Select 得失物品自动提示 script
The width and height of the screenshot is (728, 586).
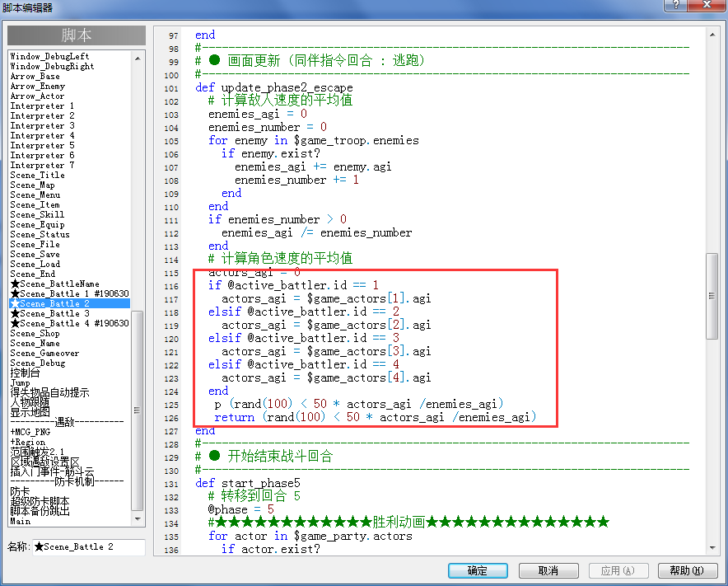[49, 392]
